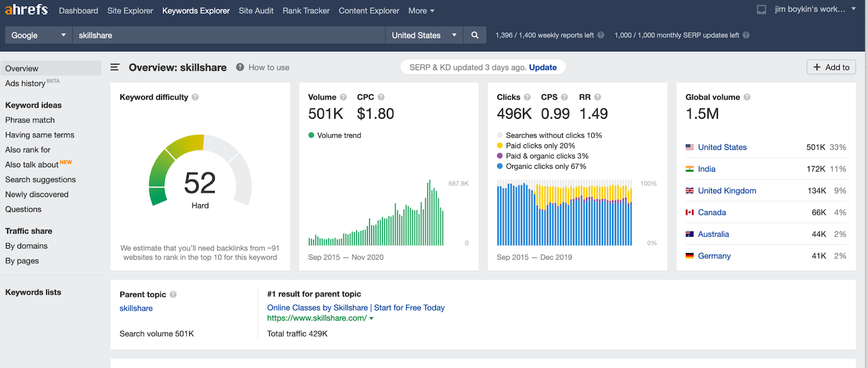Click the India flag icon
868x368 pixels.
(690, 169)
